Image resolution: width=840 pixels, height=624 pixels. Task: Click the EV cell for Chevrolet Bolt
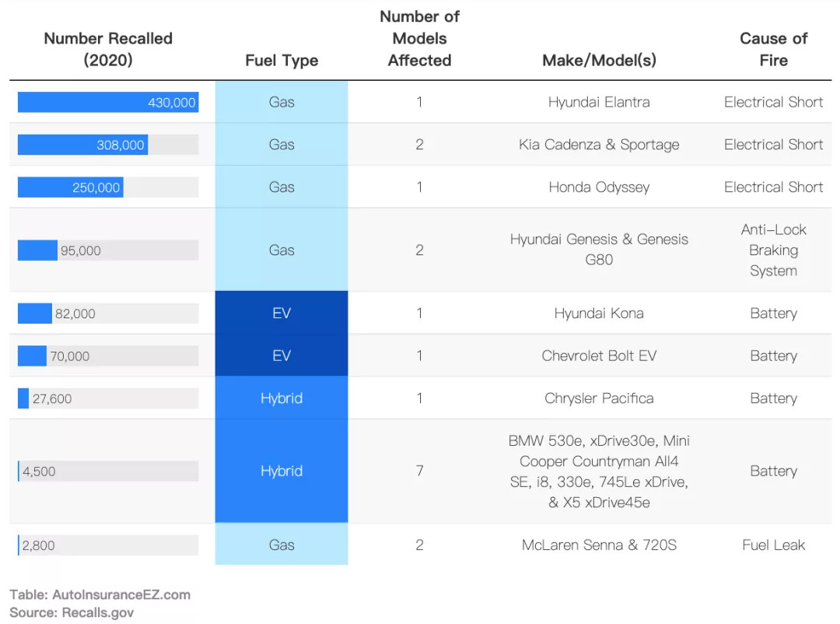(282, 356)
